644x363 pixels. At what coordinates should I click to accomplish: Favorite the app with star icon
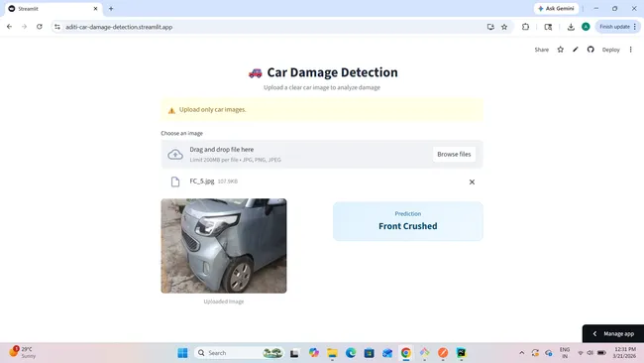point(560,50)
